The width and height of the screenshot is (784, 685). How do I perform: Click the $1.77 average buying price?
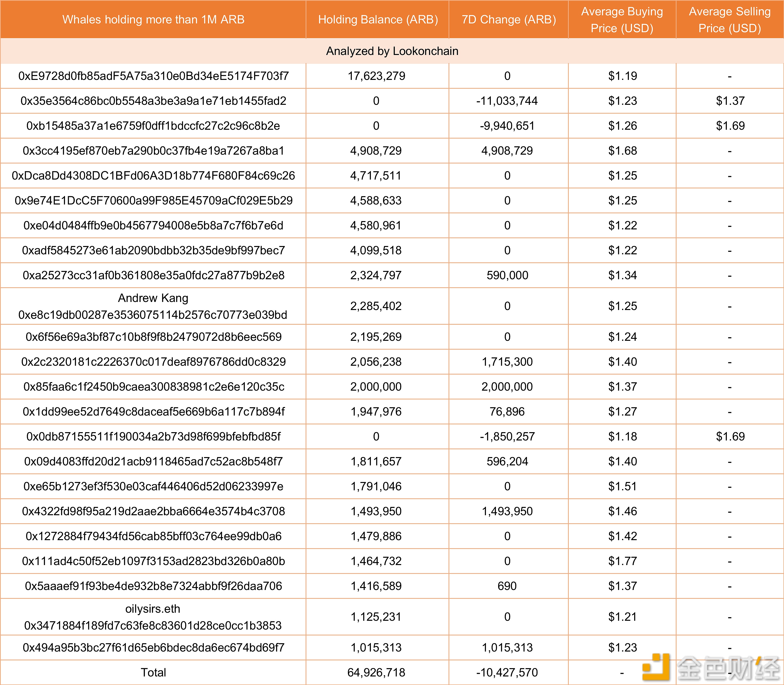(x=622, y=561)
